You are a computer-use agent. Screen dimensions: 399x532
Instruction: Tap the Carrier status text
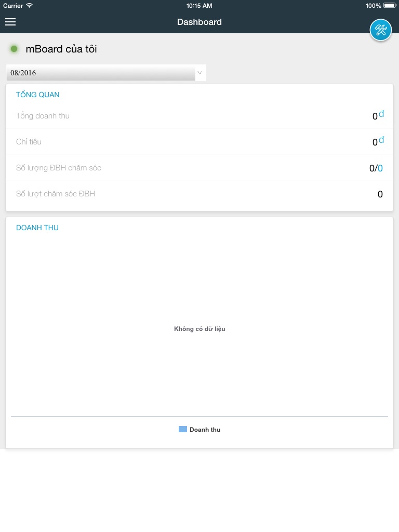[13, 5]
